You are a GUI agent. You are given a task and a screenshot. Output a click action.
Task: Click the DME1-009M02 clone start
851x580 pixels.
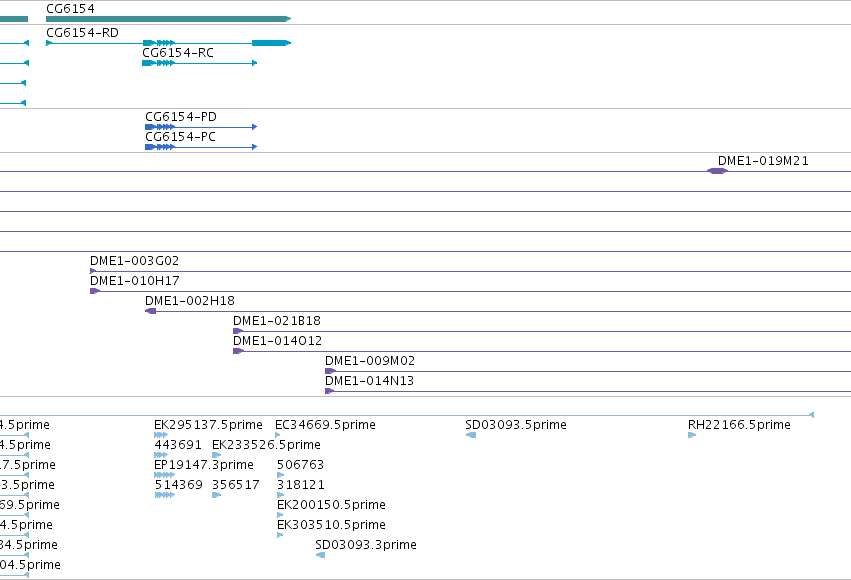coord(330,371)
